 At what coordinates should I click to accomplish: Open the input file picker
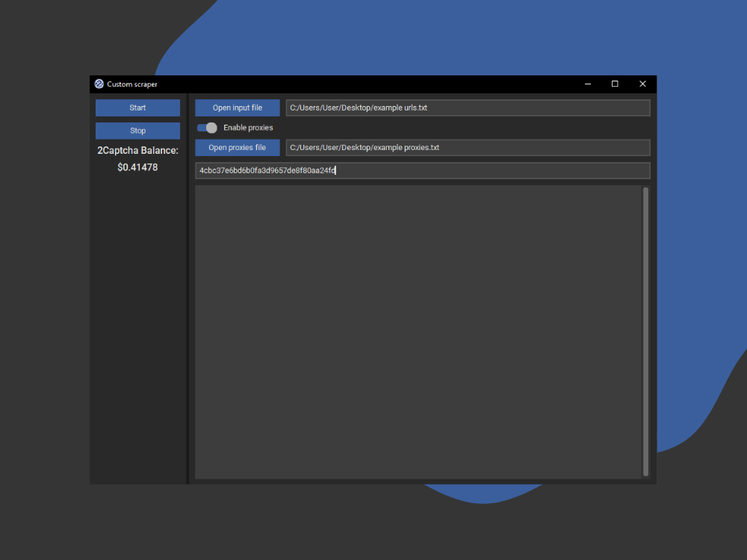[x=237, y=108]
